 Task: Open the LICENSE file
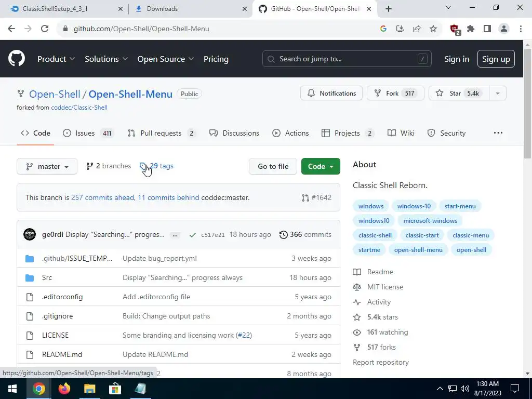[55, 335]
